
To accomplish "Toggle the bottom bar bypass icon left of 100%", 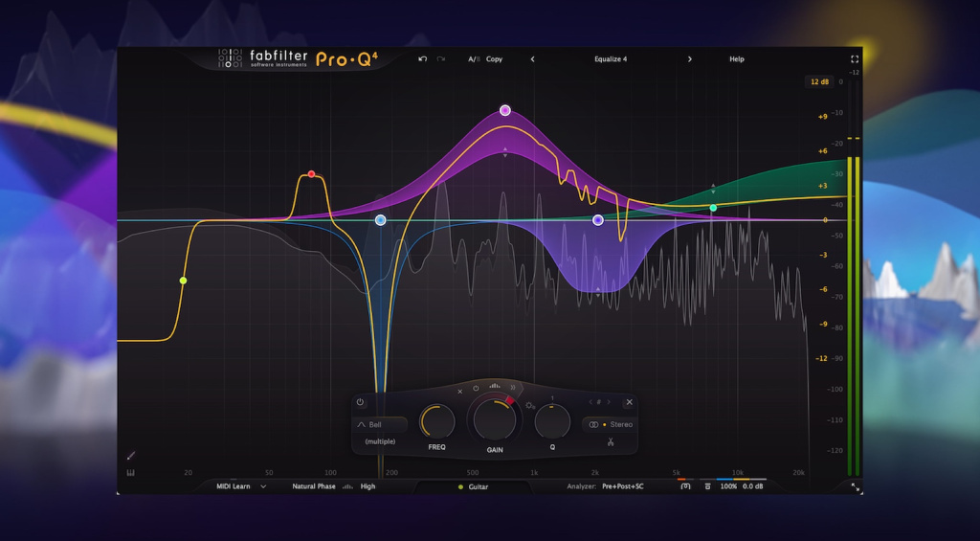I will tap(707, 486).
